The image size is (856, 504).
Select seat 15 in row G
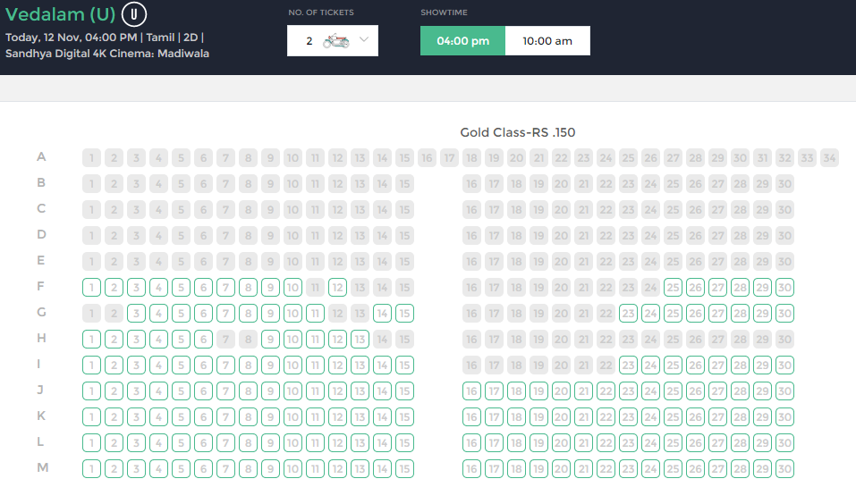tap(404, 314)
